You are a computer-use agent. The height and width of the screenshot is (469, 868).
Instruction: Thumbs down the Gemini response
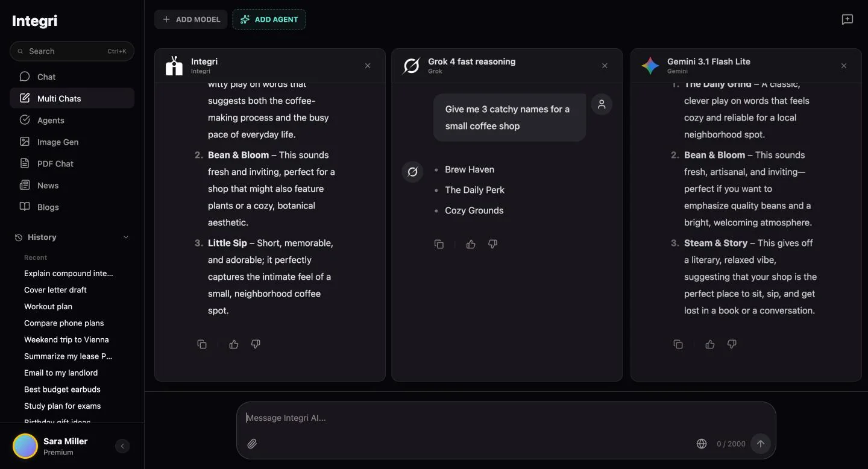coord(732,344)
